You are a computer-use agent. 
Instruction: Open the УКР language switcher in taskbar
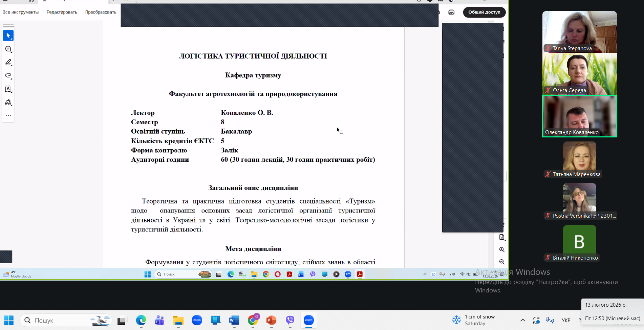[566, 320]
